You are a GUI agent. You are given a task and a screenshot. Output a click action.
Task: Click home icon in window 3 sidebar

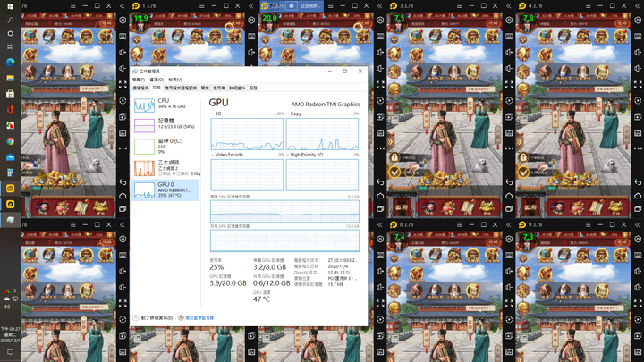pos(509,196)
